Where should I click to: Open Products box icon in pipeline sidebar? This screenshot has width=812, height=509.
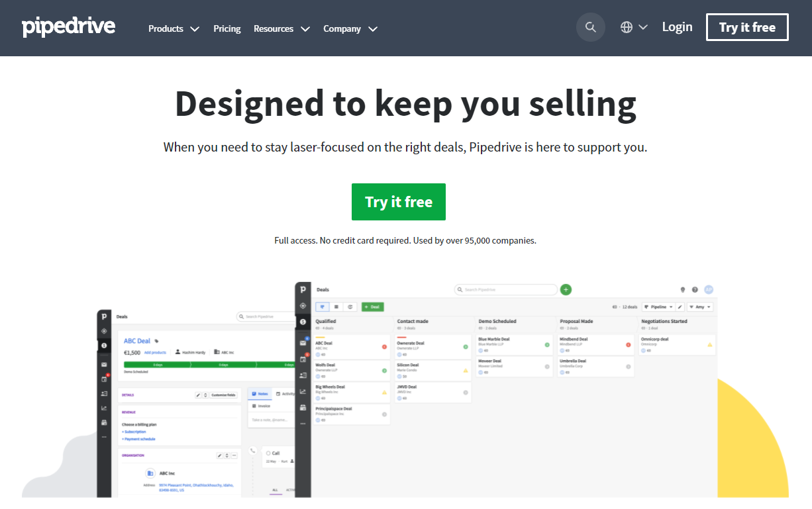tap(303, 407)
